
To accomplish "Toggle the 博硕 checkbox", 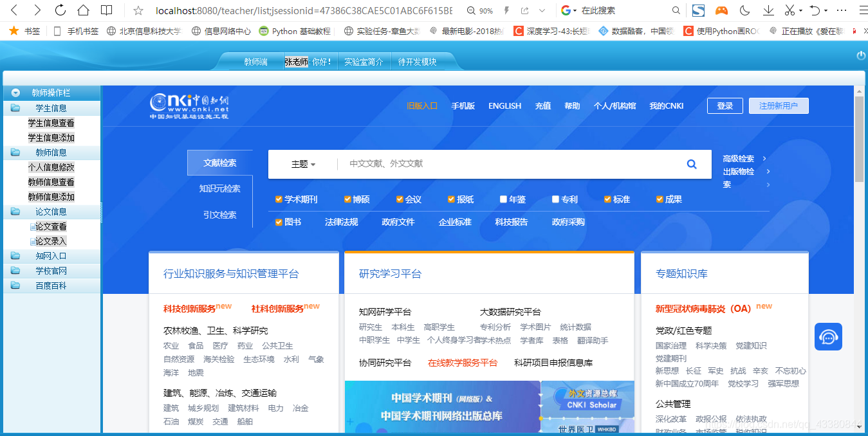I will pos(347,199).
